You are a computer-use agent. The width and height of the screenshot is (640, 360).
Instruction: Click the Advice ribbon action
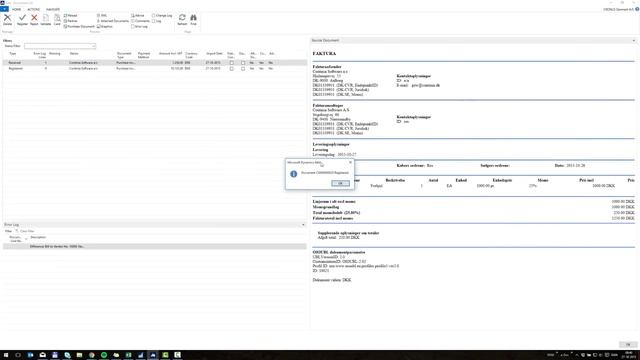pyautogui.click(x=138, y=16)
